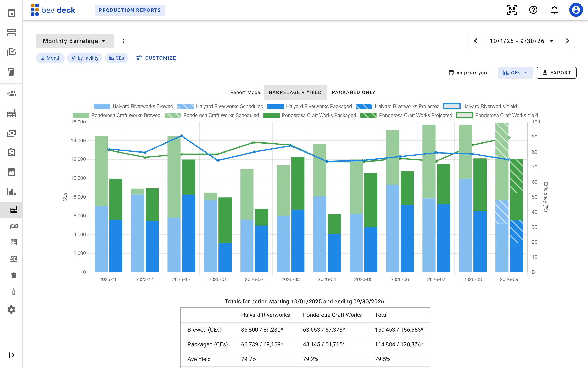Click the bev deck logo
This screenshot has width=588, height=368.
coord(53,10)
